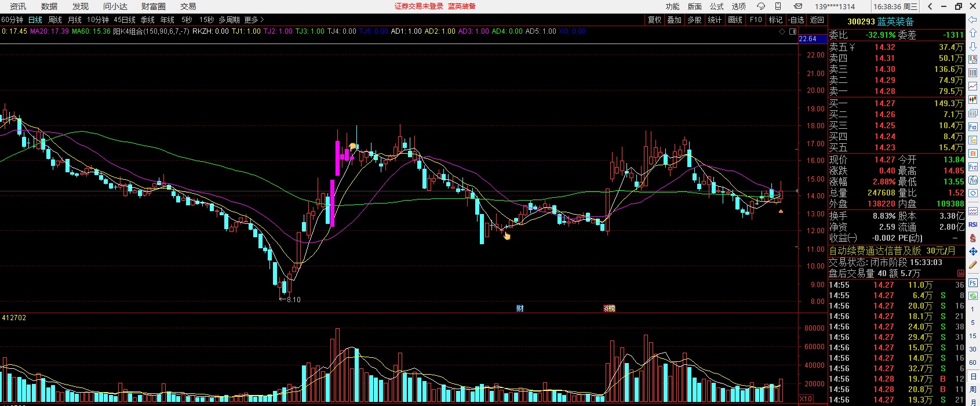Click the small chart icon beside 盘后交易量
Image resolution: width=980 pixels, height=406 pixels.
(961, 273)
